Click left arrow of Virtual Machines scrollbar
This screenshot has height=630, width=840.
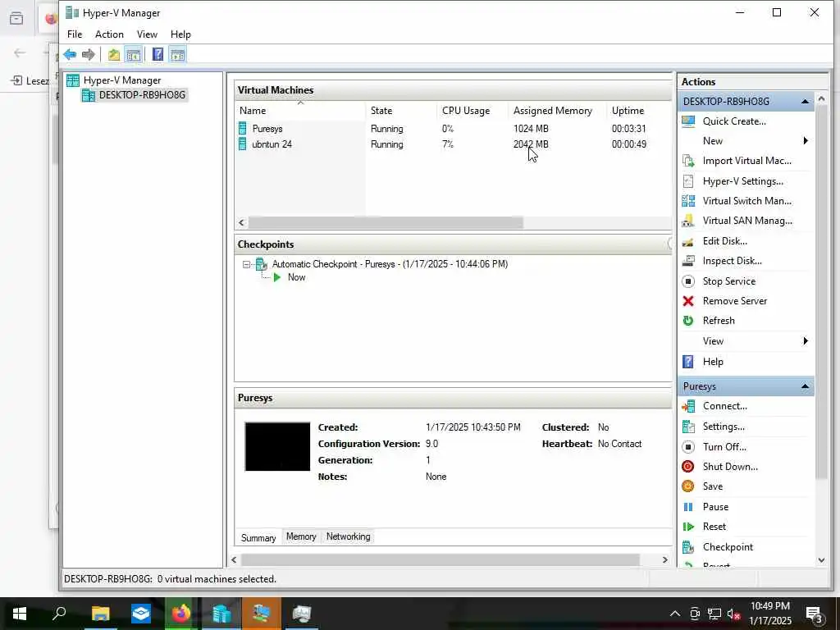point(242,222)
